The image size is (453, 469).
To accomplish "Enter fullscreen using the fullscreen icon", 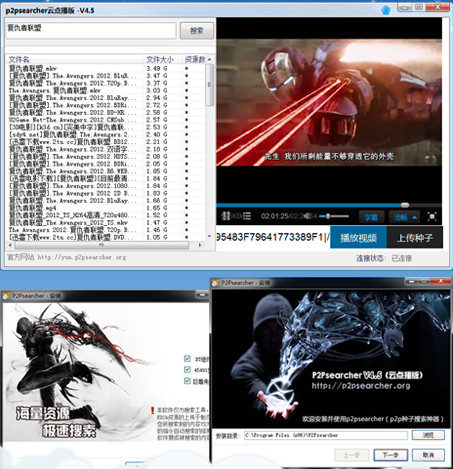I will tap(432, 217).
